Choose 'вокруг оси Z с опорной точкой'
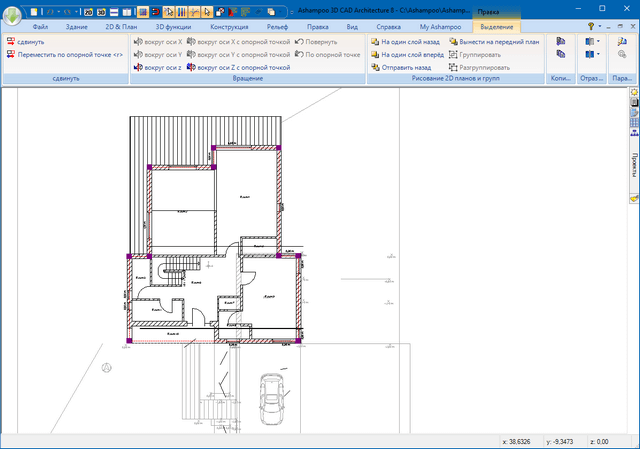640x449 pixels. [x=238, y=67]
